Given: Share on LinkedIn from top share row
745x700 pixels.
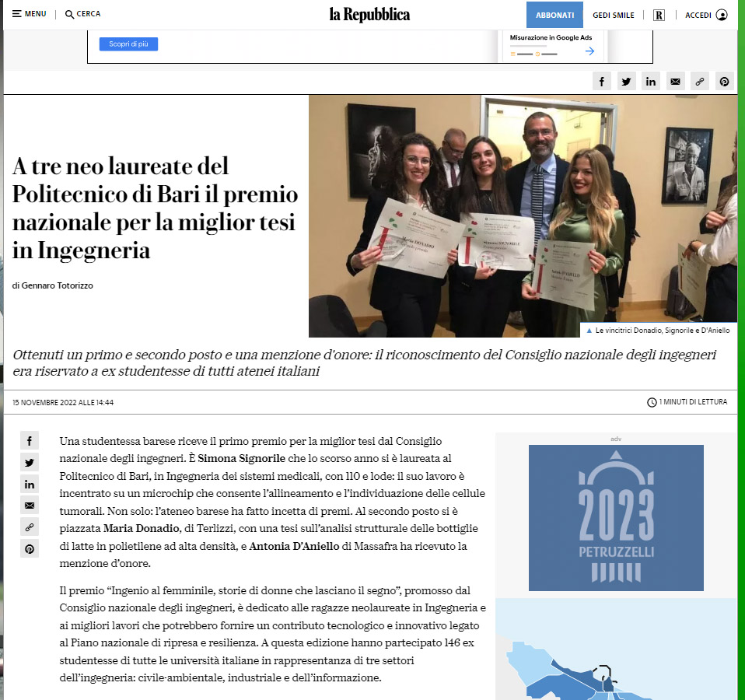Looking at the screenshot, I should (x=650, y=82).
